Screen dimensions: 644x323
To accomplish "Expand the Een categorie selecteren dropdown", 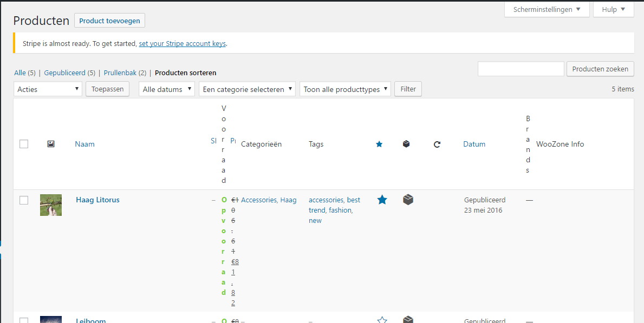I will [x=247, y=89].
